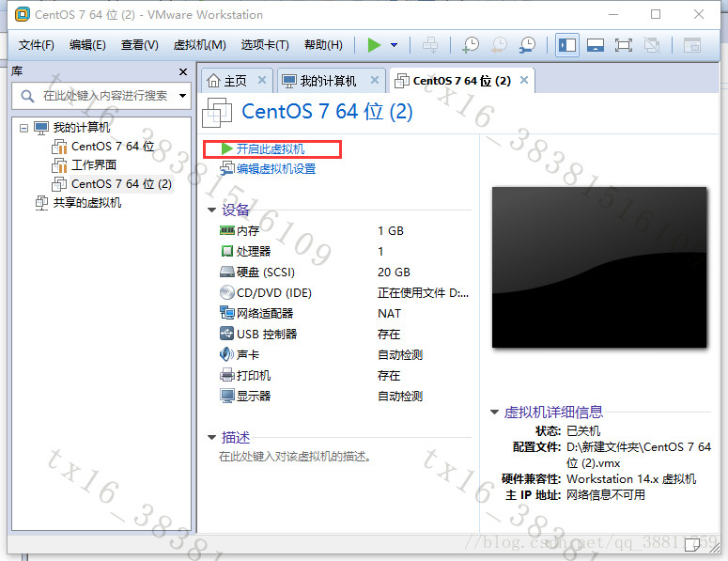Enter full screen mode icon
This screenshot has height=561, width=728.
(x=624, y=45)
